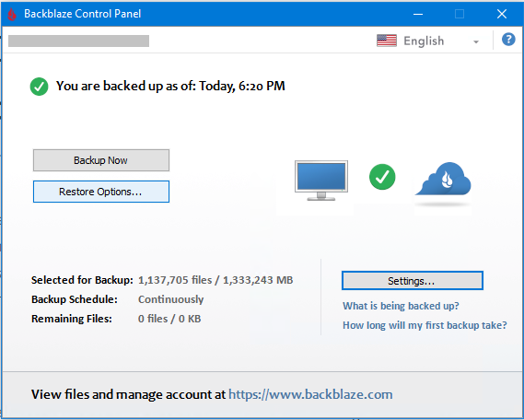524x420 pixels.
Task: Click the Backblaze cloud icon
Action: [x=443, y=179]
